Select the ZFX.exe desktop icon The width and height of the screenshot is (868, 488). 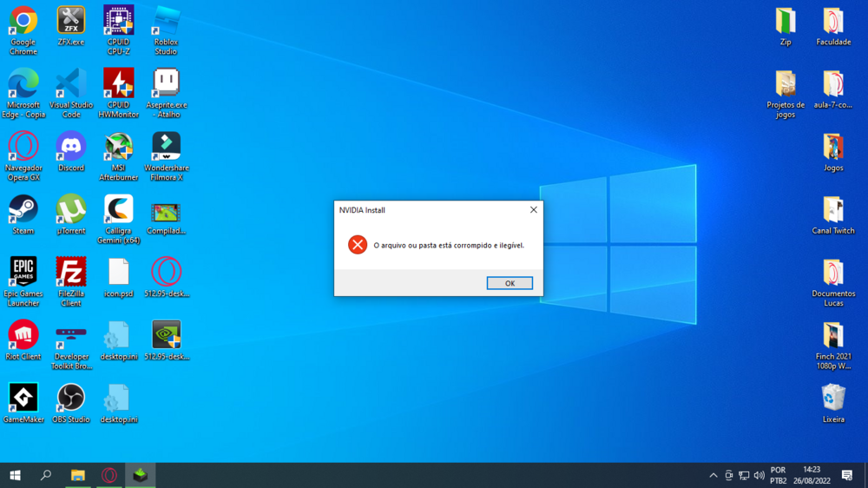click(71, 26)
